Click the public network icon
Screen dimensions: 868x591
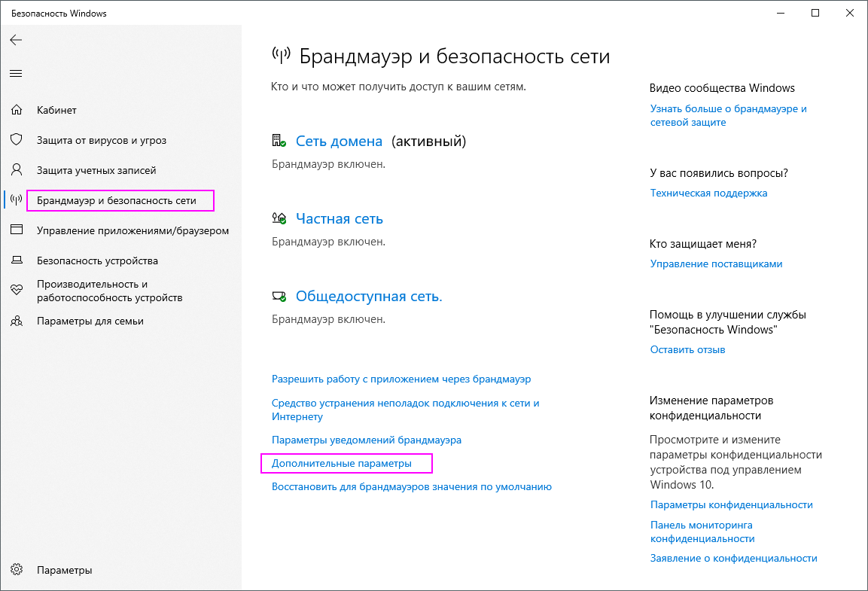click(279, 297)
